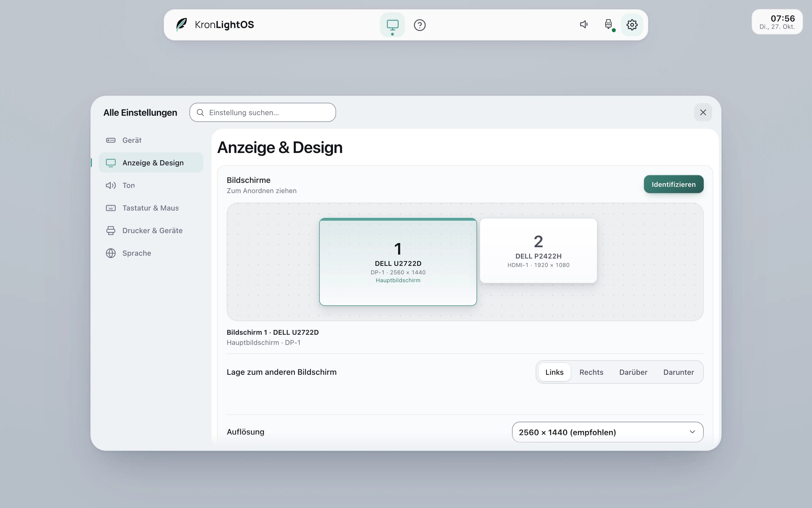The image size is (812, 508).
Task: Click the Drucker & Geräte printer icon
Action: [x=111, y=231]
